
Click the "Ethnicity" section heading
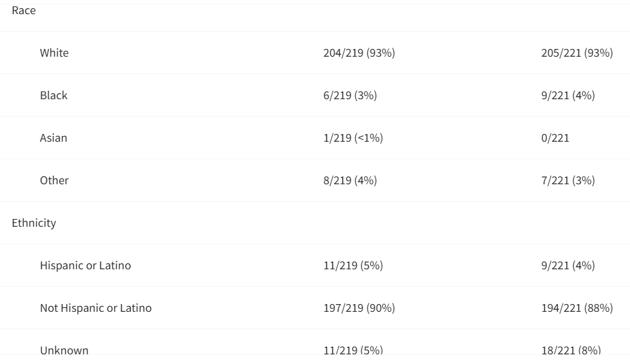pyautogui.click(x=34, y=223)
